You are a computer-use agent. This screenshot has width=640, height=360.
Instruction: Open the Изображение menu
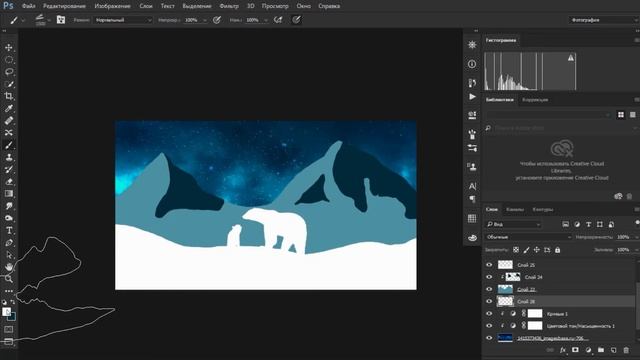point(112,6)
